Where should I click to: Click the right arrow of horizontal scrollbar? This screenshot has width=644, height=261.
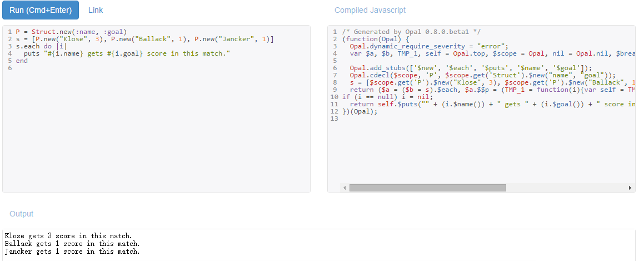(x=630, y=188)
